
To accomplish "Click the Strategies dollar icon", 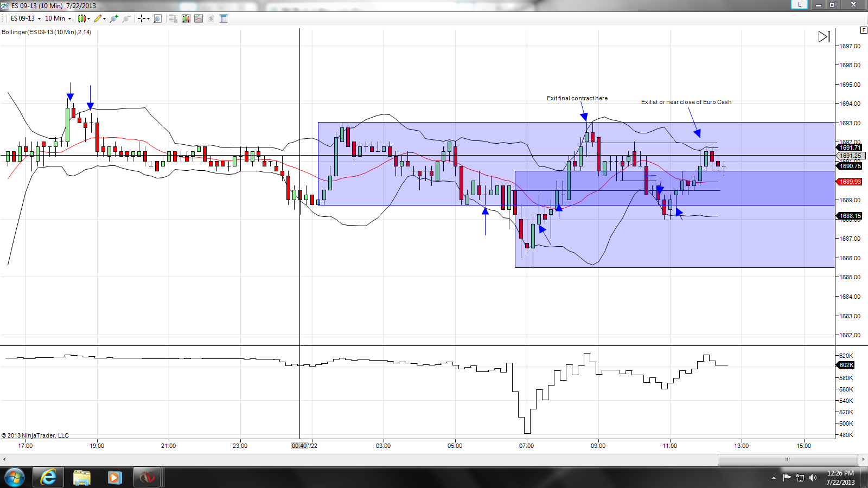I will [x=211, y=18].
